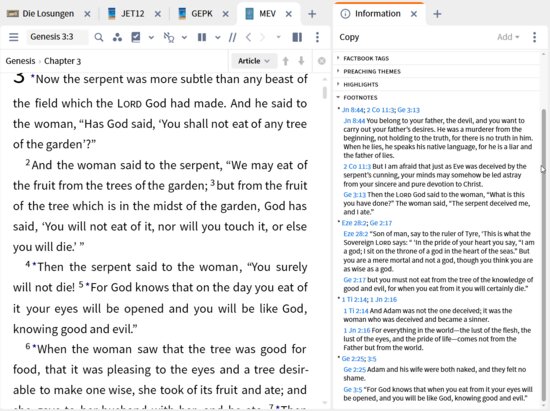Open the 1 Jn 2:16 header link

point(383,299)
